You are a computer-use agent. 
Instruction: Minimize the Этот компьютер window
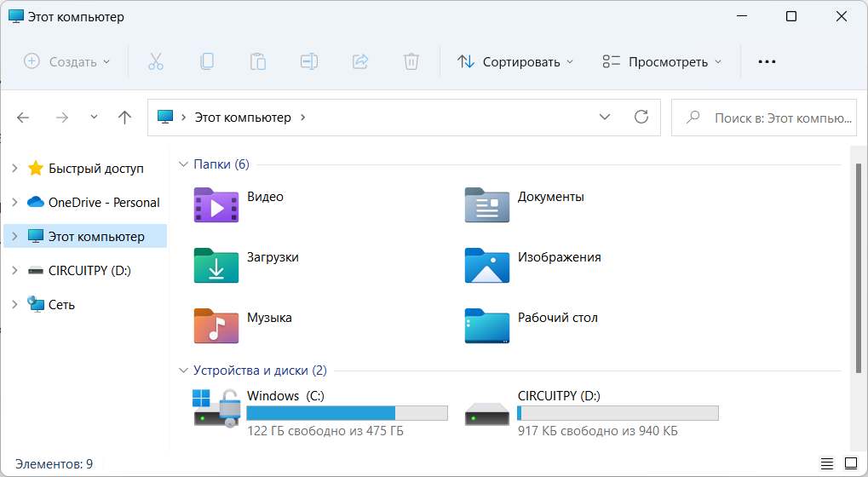pyautogui.click(x=742, y=16)
